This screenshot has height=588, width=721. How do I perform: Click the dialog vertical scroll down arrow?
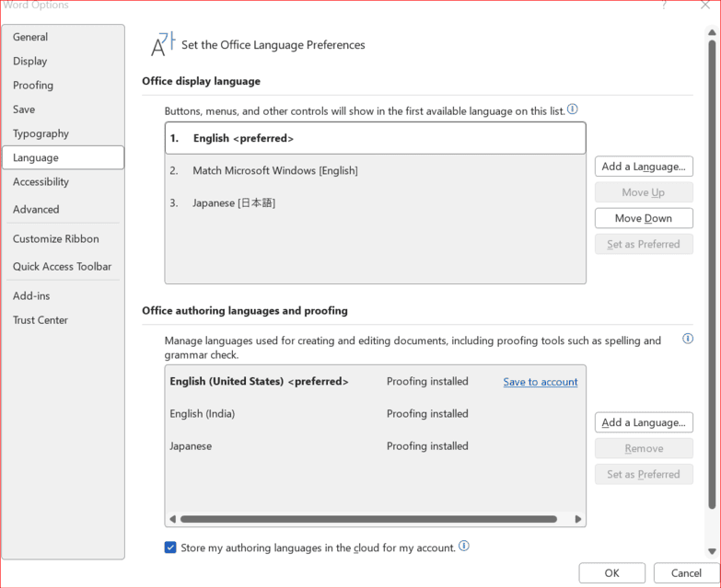(712, 551)
